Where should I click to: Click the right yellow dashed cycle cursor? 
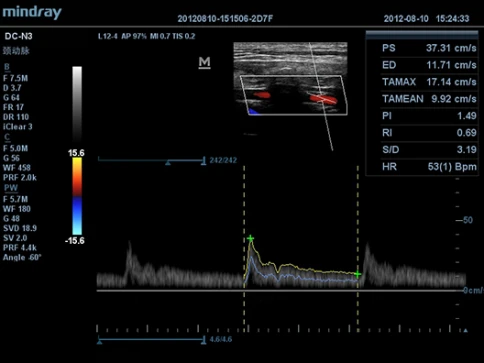pos(358,248)
